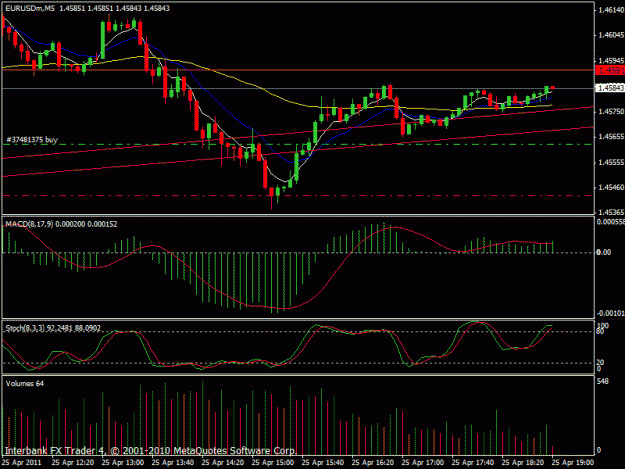Click the current price tag 1.45843
The image size is (625, 469).
tap(610, 88)
